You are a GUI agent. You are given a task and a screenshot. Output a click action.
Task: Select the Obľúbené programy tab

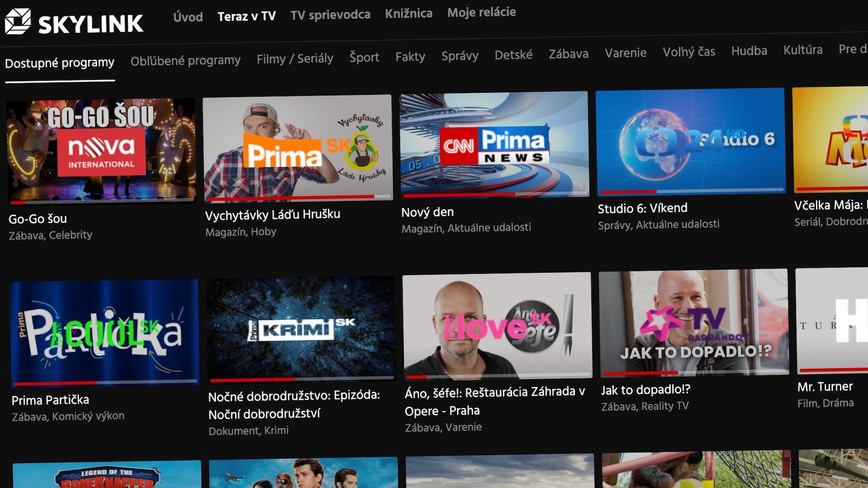(185, 60)
